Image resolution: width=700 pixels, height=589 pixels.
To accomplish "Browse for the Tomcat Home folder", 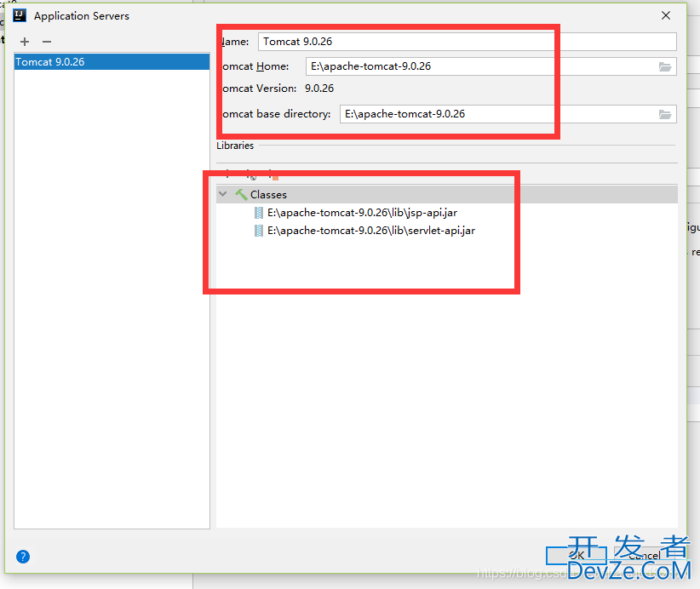I will click(x=665, y=66).
